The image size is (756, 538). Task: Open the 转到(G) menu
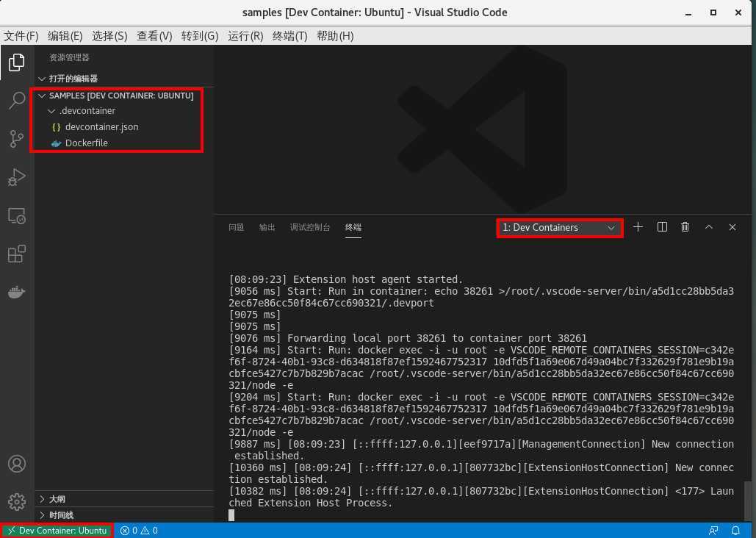[x=200, y=36]
